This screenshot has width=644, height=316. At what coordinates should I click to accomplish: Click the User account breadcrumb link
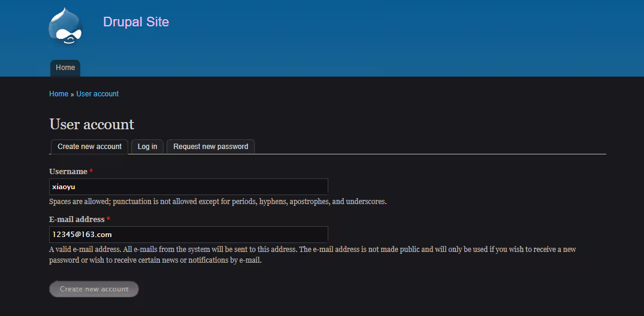[98, 94]
